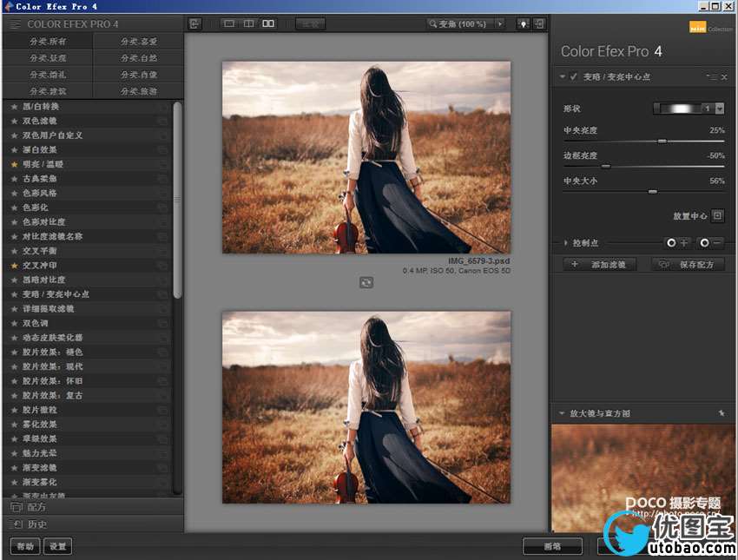Click the 画笔 brush button
This screenshot has height=560, width=738.
tap(552, 546)
